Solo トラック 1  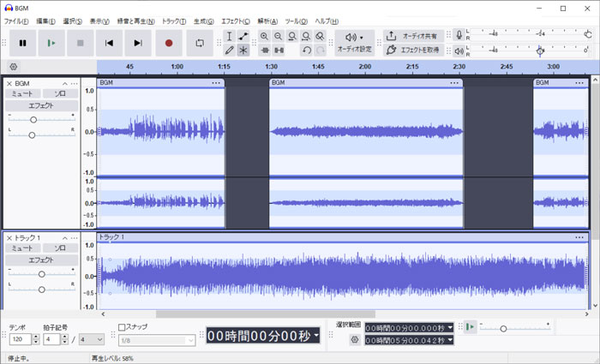tap(60, 248)
